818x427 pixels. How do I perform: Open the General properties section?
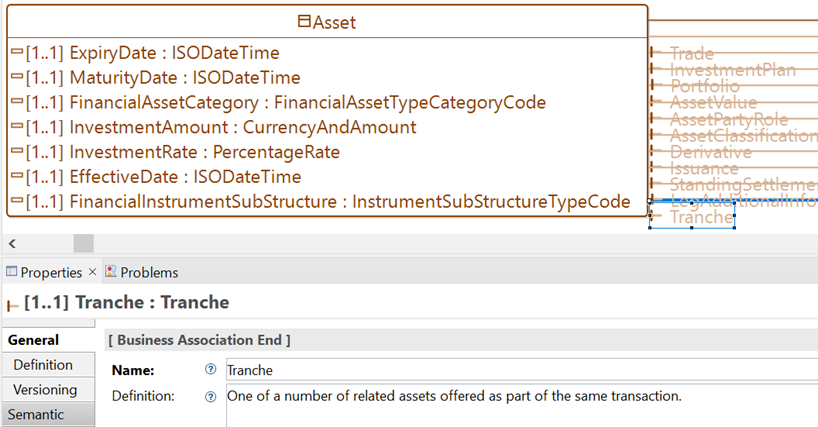point(49,340)
